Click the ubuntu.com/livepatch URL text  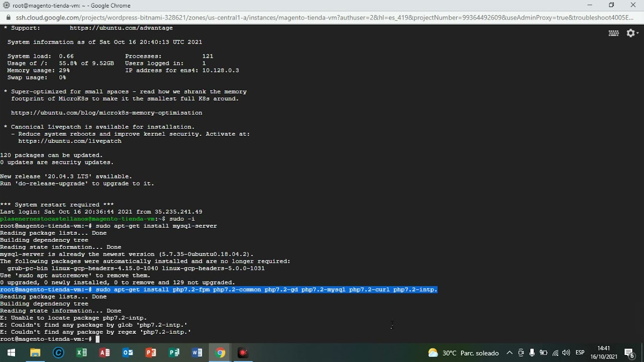pyautogui.click(x=70, y=141)
